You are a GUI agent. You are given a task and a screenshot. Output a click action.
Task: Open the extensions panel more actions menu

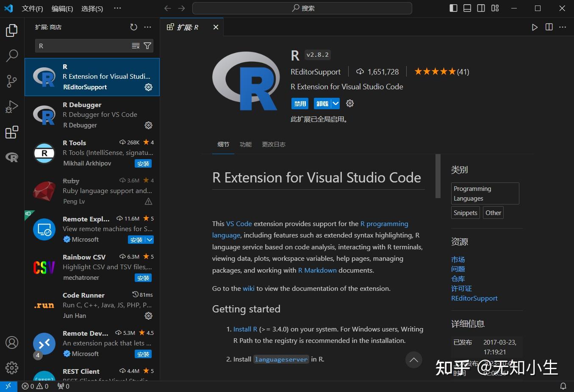(147, 27)
